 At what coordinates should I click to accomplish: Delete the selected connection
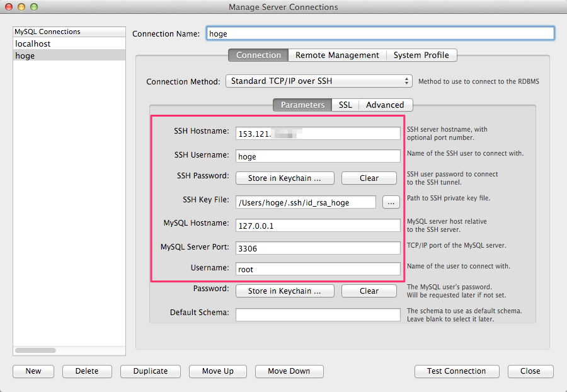pos(87,371)
